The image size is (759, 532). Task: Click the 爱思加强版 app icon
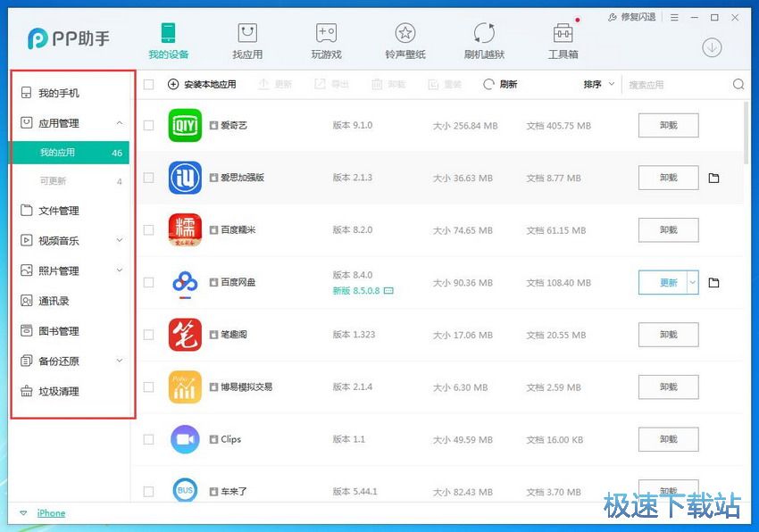click(185, 178)
